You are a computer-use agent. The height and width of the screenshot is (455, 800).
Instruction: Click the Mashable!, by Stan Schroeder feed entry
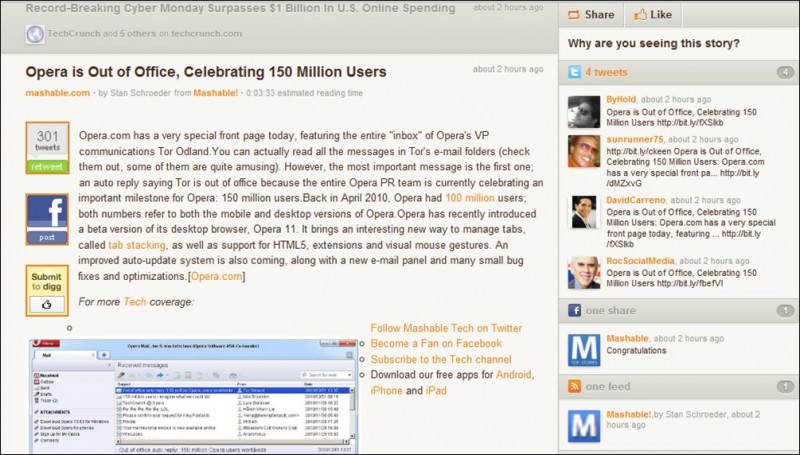[x=683, y=419]
